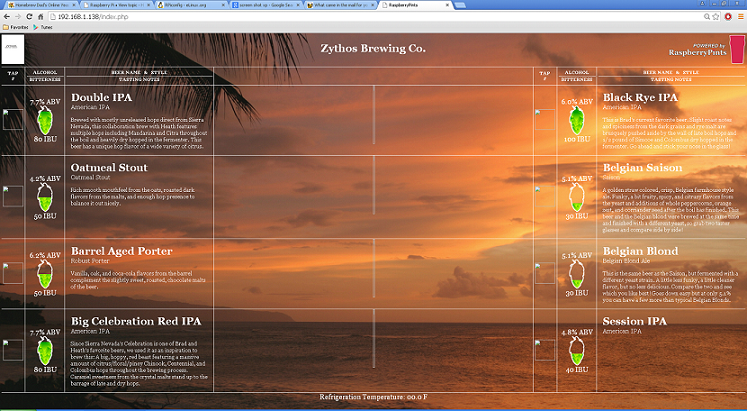Click the tap image for Barrel Aged Porter

(13, 273)
